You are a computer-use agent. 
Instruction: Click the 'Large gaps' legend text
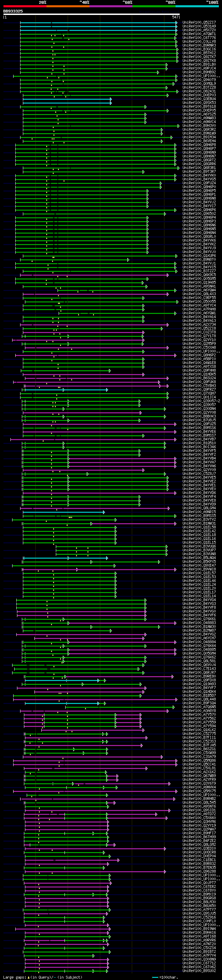[x=15, y=977]
